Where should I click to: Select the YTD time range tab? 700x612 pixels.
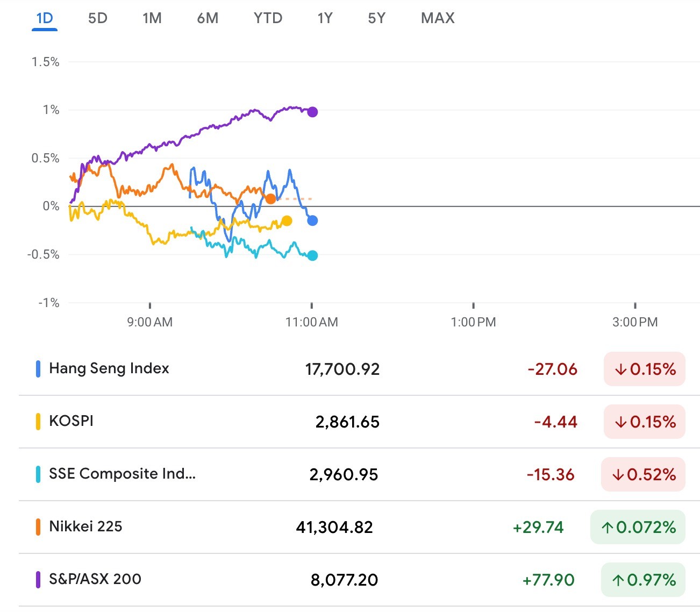click(x=268, y=18)
